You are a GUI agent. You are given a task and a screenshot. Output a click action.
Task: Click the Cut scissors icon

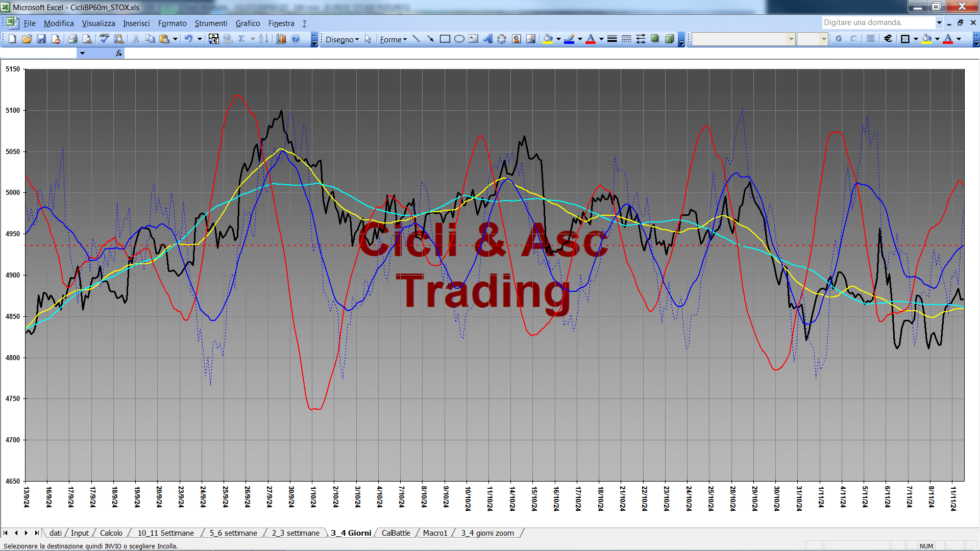coord(136,39)
